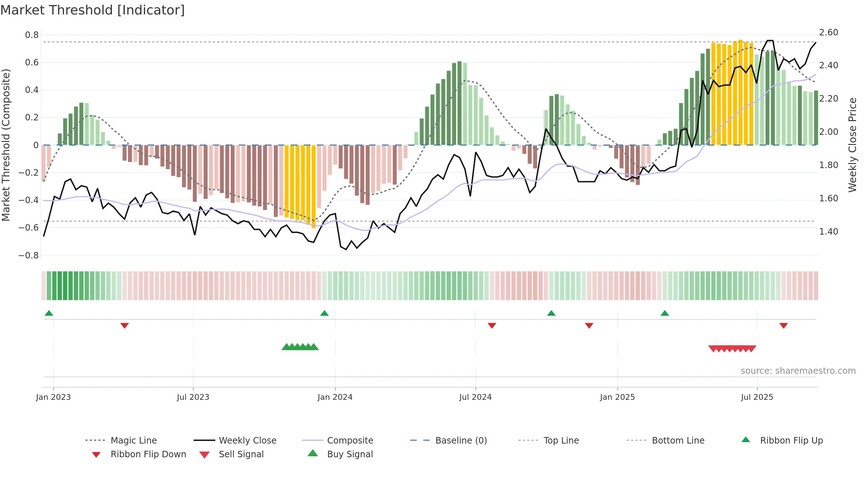Click the 0.8 left axis tick label
The image size is (868, 488).
pyautogui.click(x=32, y=35)
